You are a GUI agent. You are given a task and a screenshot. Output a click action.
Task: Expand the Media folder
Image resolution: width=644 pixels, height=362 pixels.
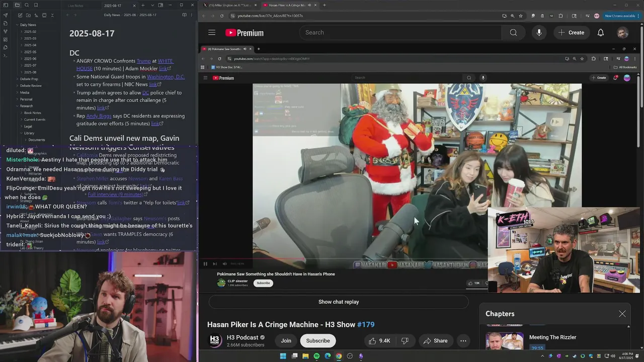pos(18,93)
